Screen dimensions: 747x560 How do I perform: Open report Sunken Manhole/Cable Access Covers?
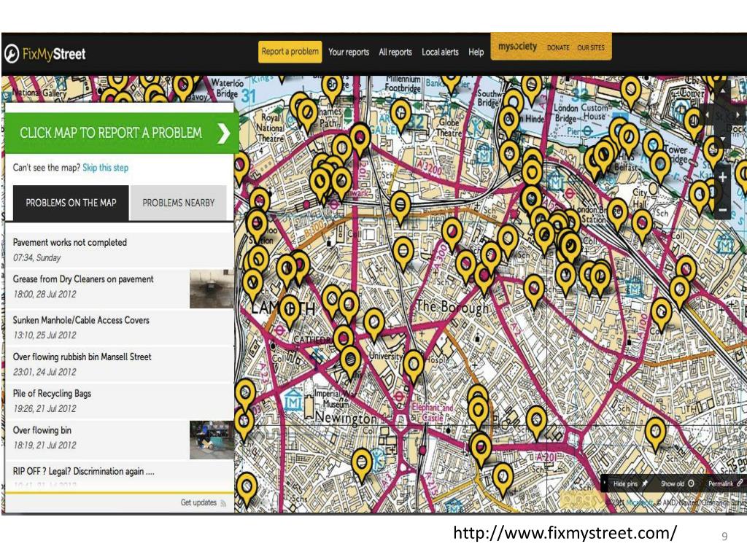point(119,327)
